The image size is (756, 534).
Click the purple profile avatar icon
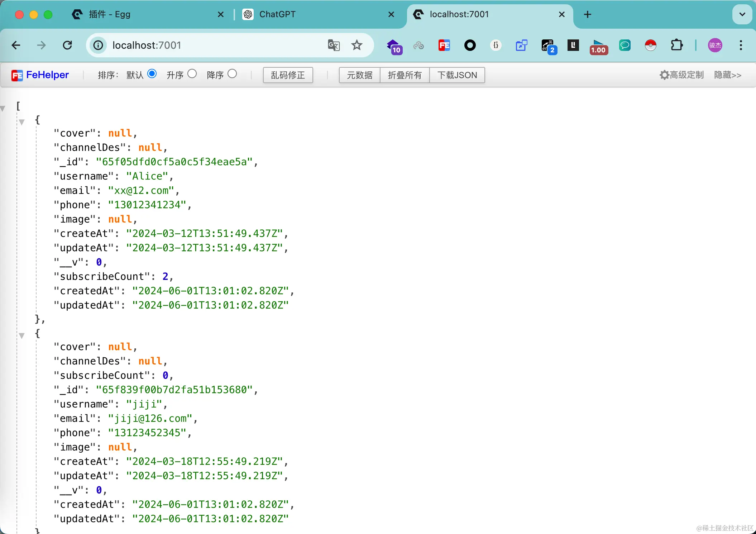715,46
